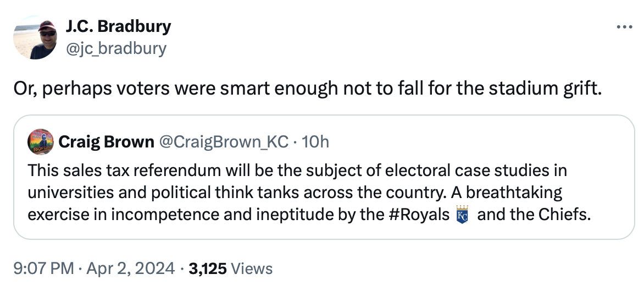
Task: Open Craig Brown's display name in quote
Action: [x=106, y=142]
